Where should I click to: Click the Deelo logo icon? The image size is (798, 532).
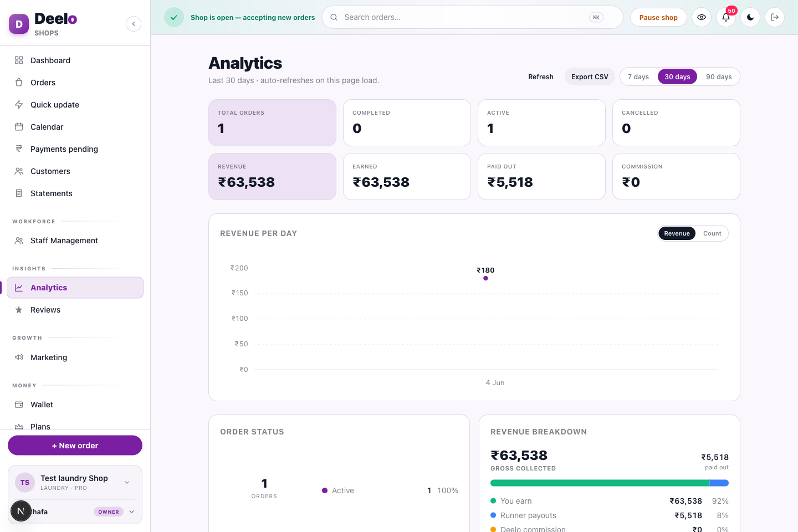19,24
